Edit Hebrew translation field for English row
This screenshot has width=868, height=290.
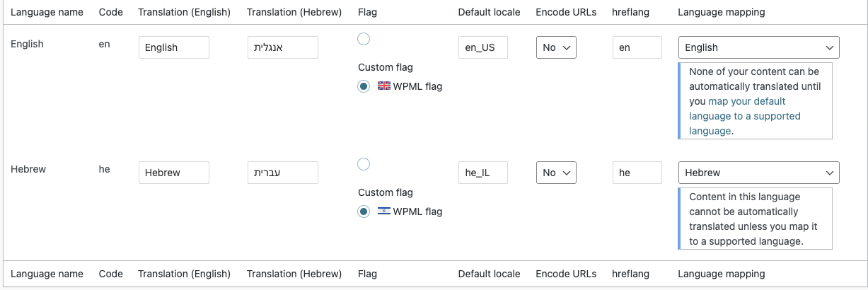point(283,47)
